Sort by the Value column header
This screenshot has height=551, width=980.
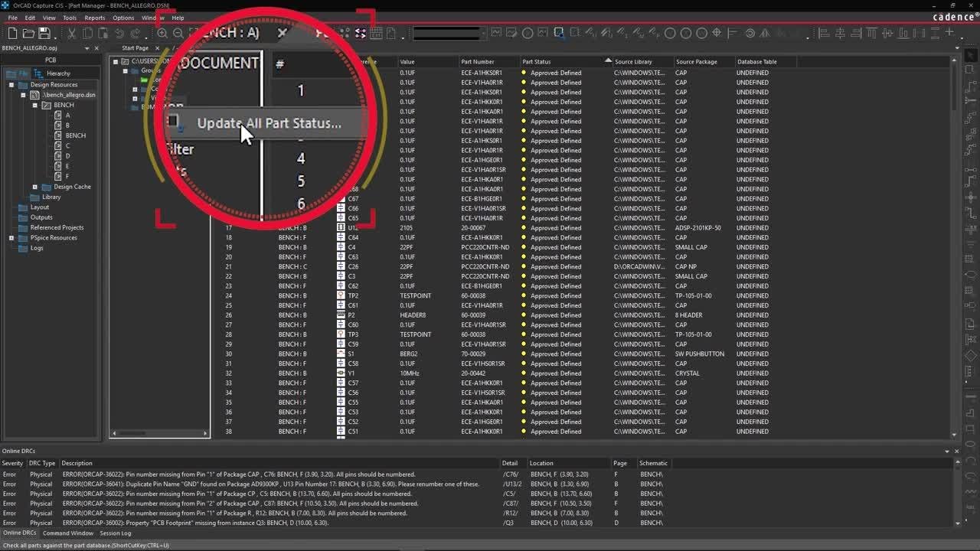pos(427,61)
